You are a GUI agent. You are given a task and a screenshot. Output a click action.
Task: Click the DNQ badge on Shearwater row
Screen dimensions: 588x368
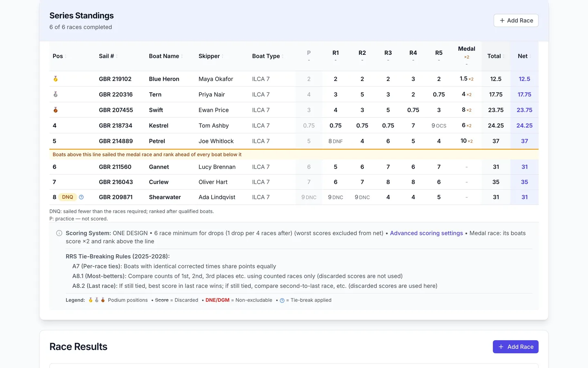click(x=67, y=197)
